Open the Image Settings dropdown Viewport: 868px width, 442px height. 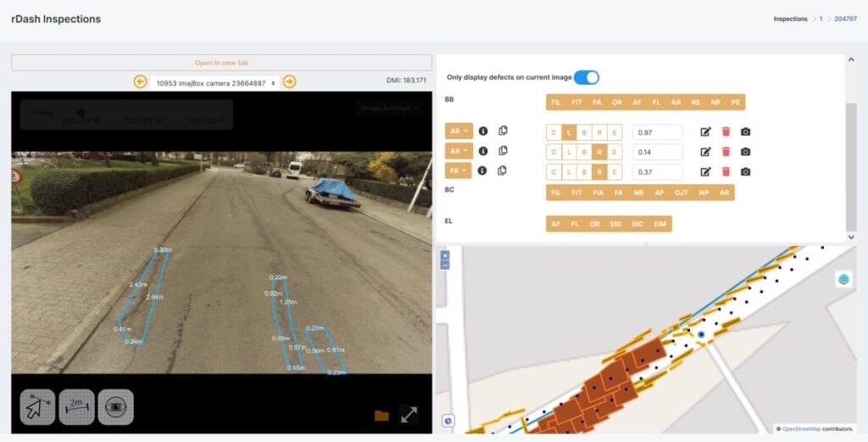tap(389, 108)
